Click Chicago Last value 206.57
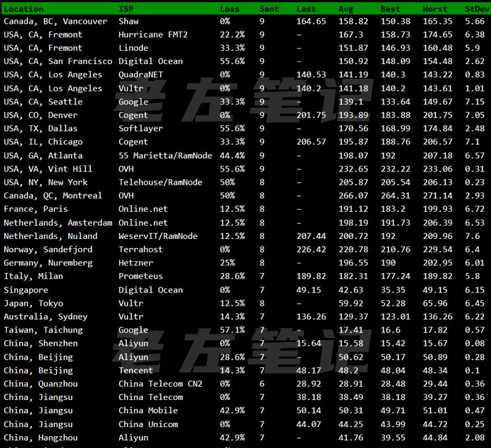Image resolution: width=491 pixels, height=448 pixels. [311, 142]
